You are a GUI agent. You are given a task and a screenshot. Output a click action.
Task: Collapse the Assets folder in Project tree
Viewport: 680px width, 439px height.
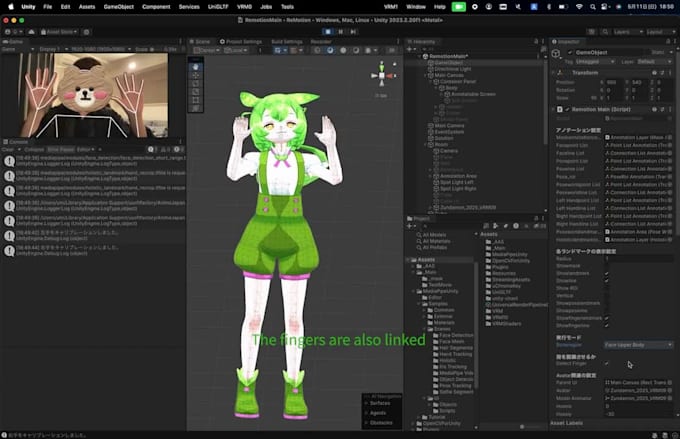[x=409, y=259]
